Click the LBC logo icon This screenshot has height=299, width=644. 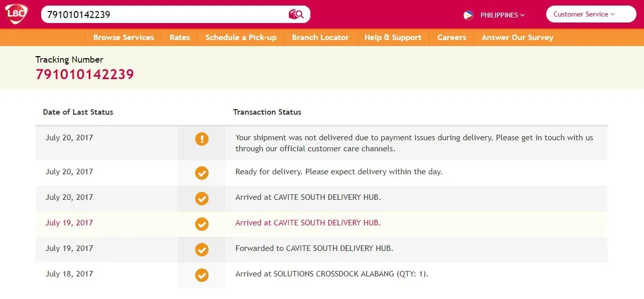tap(16, 14)
